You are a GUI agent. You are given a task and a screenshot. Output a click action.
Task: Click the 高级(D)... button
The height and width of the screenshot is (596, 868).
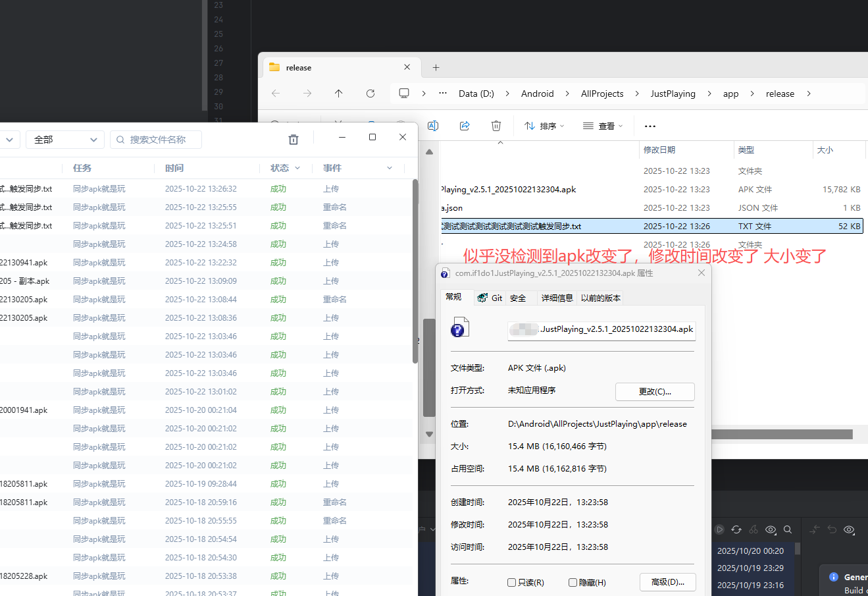click(x=667, y=582)
